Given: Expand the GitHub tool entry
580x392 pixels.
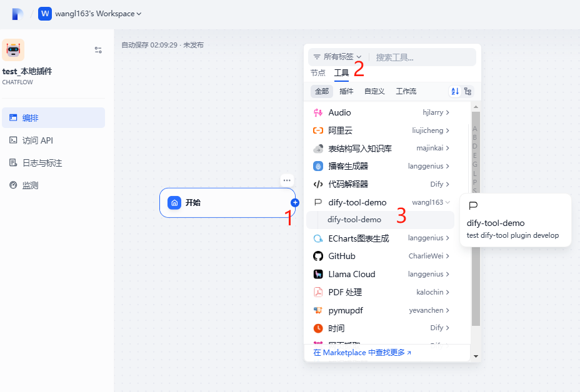Looking at the screenshot, I should tap(381, 256).
